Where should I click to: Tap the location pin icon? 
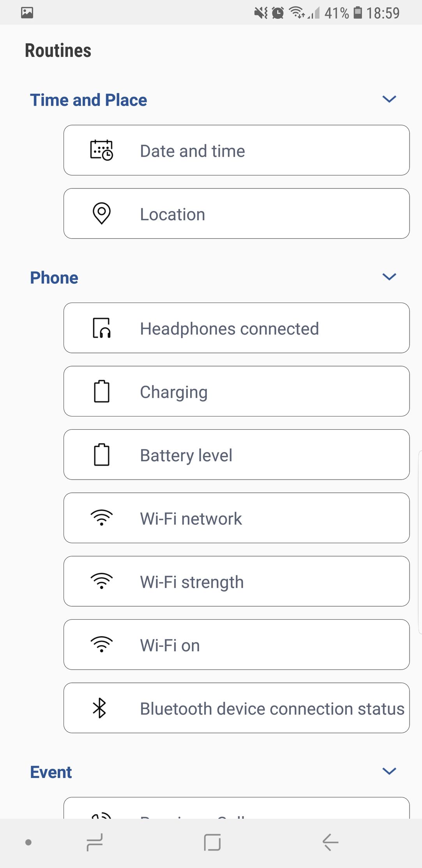coord(101,213)
